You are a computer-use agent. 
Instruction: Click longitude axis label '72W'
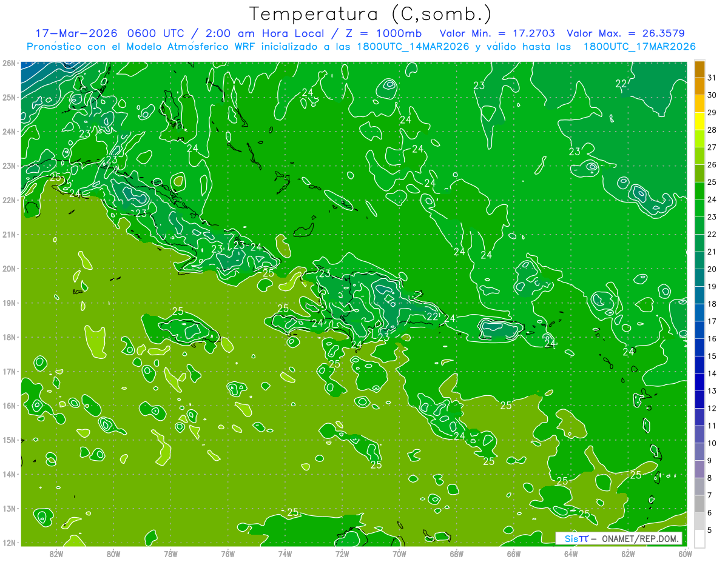342,554
